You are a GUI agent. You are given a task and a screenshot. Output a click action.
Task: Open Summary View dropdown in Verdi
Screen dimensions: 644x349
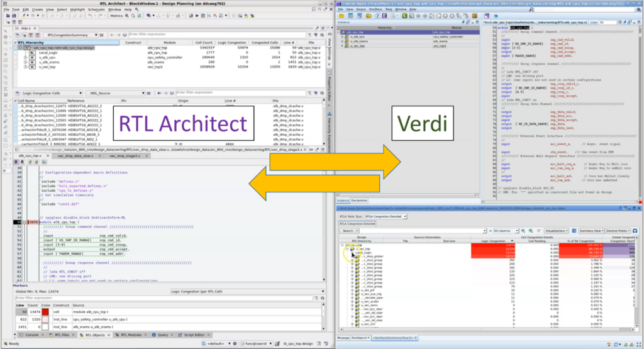(591, 231)
